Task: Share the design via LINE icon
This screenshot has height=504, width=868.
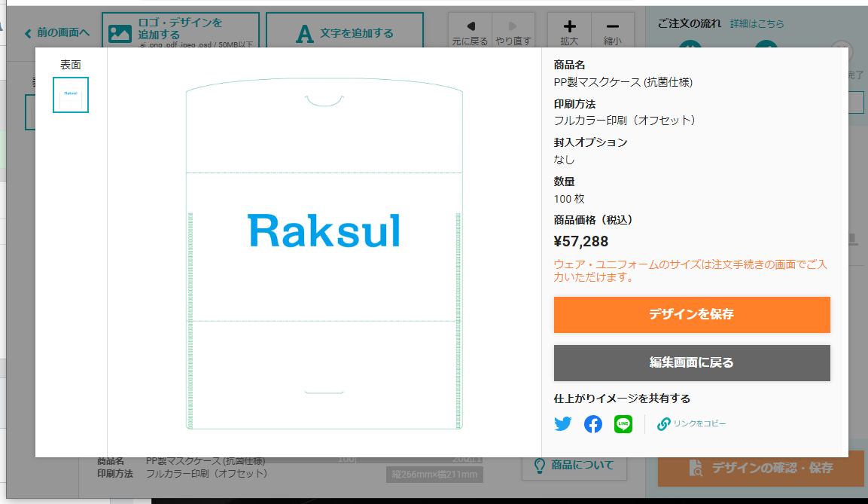Action: (623, 423)
